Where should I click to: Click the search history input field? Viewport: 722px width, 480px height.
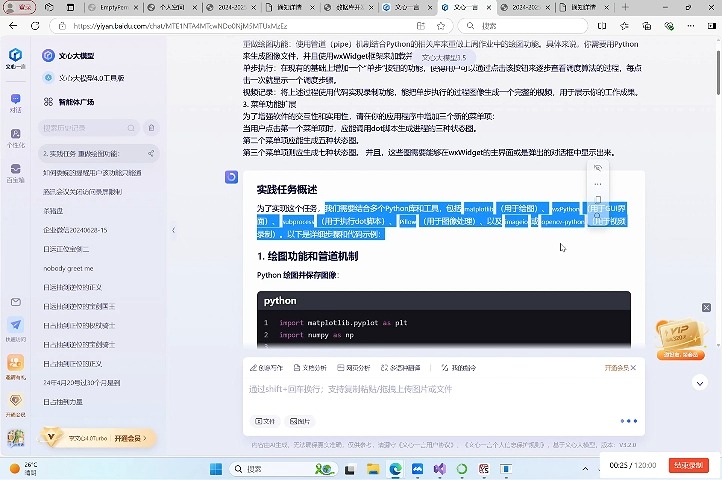[89, 128]
